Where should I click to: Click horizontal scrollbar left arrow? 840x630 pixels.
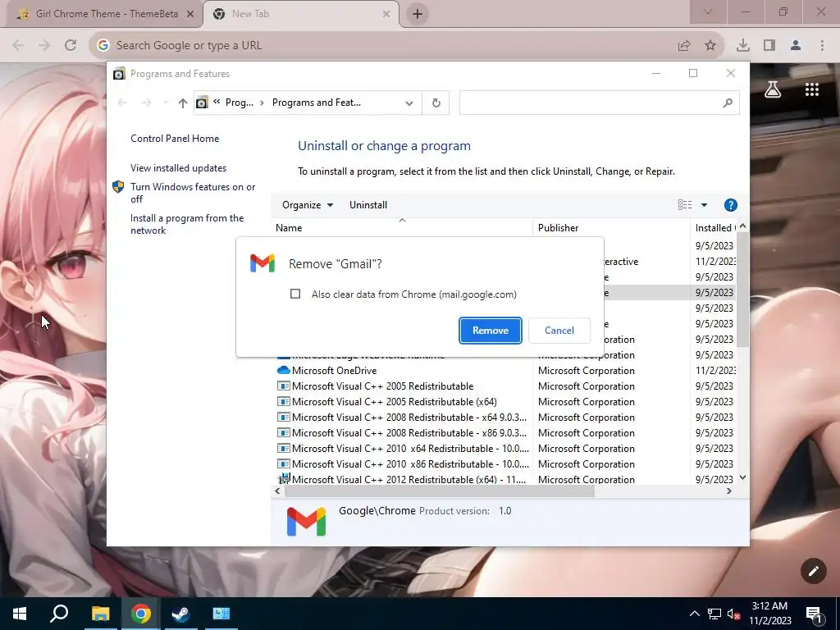[277, 491]
